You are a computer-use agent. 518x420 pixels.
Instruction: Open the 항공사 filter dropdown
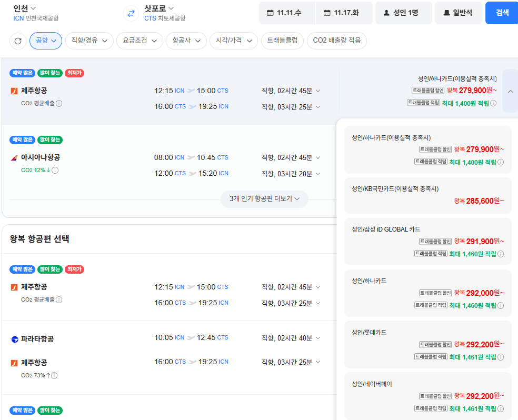[x=186, y=41]
